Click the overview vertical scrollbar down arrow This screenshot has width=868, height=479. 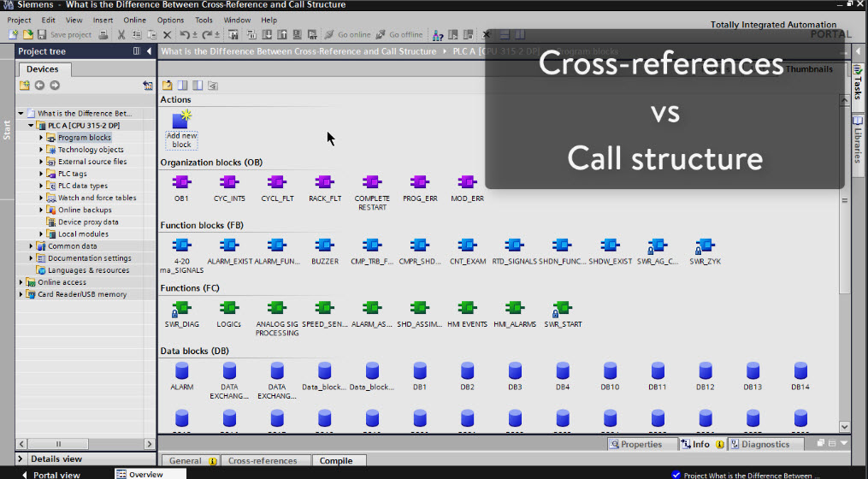tap(844, 426)
